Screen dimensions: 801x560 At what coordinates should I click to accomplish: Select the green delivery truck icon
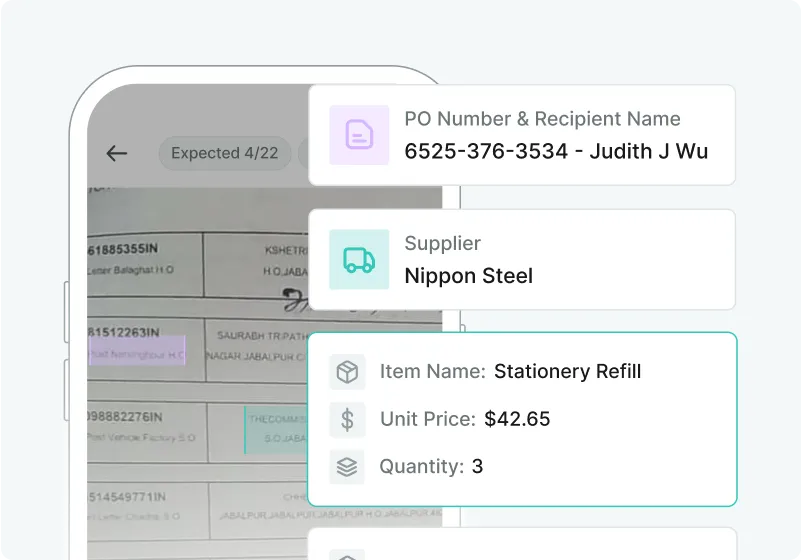tap(359, 260)
